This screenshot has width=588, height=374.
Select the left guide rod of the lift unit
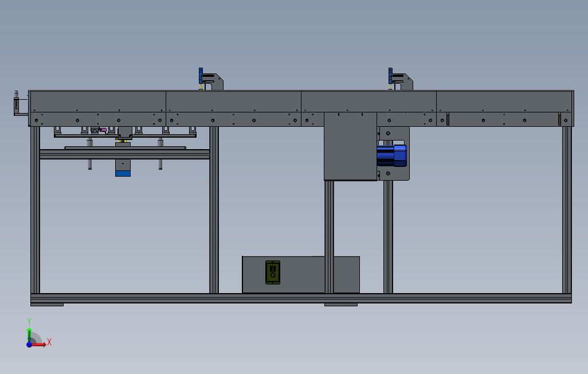click(89, 165)
